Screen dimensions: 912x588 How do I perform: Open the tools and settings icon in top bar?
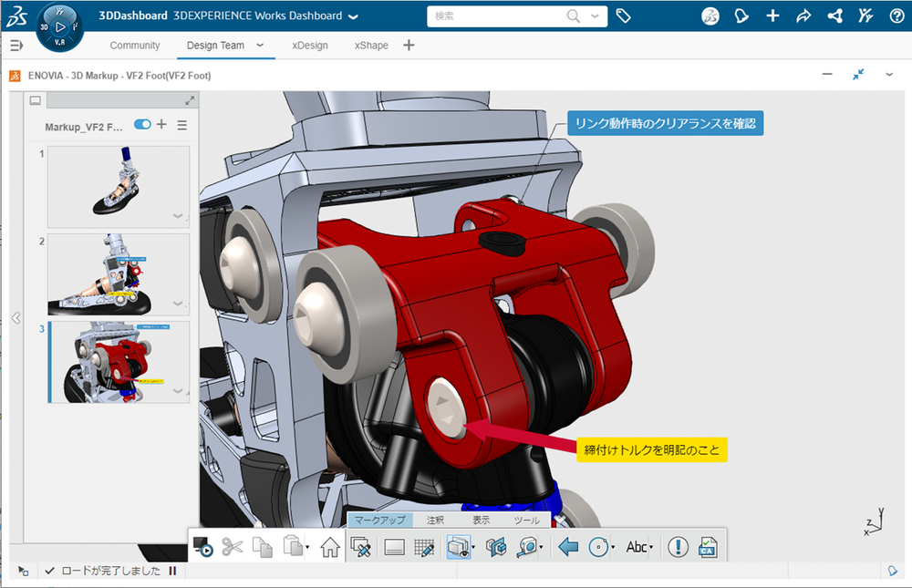(x=865, y=15)
